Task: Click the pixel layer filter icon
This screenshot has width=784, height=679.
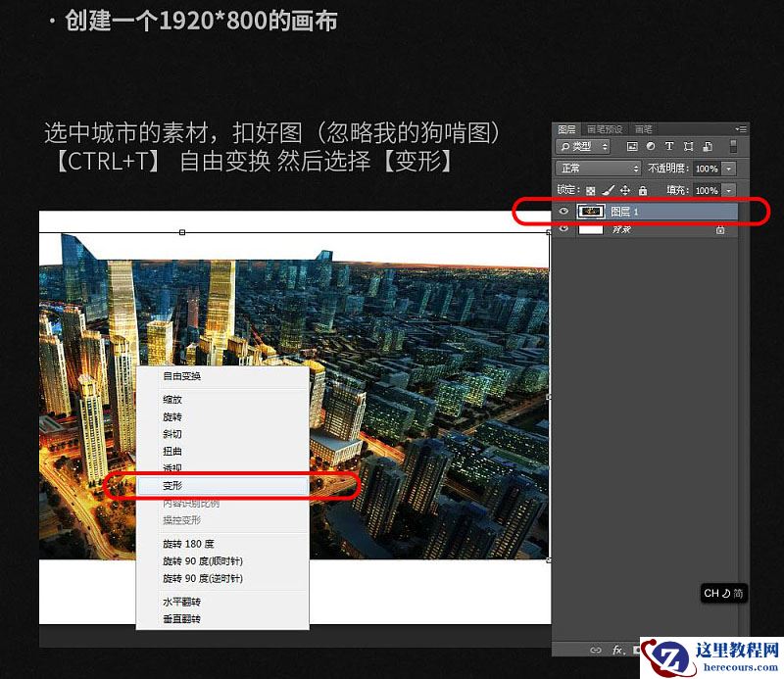Action: (631, 146)
